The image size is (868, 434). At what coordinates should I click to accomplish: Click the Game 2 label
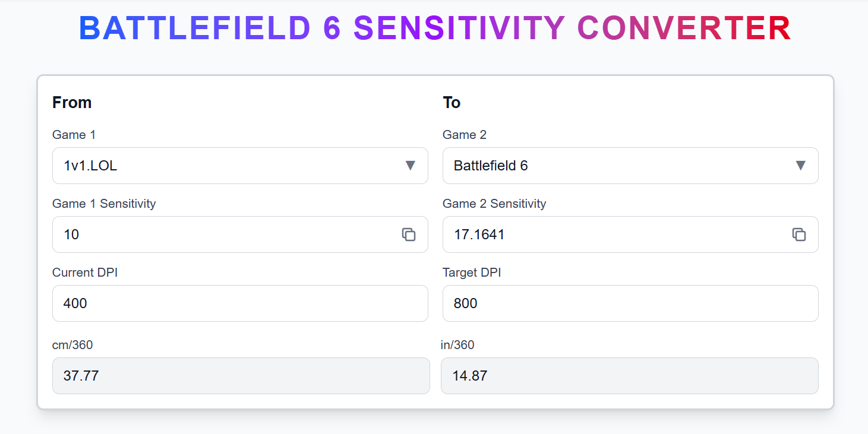[x=465, y=135]
